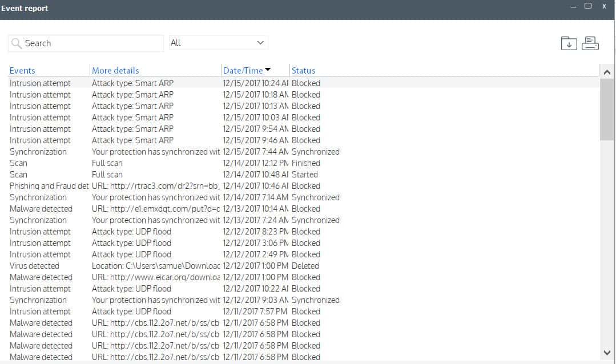Maximize the Event report window

(588, 6)
